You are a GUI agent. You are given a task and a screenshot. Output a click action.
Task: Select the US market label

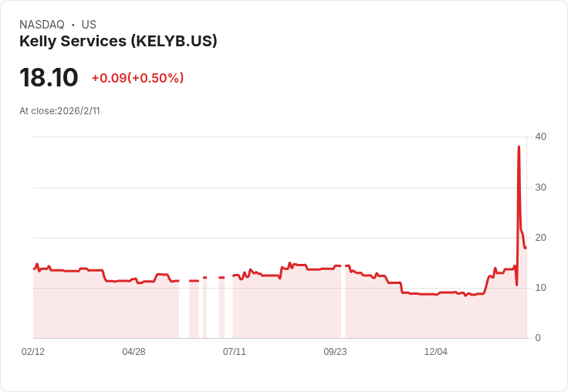pos(89,25)
